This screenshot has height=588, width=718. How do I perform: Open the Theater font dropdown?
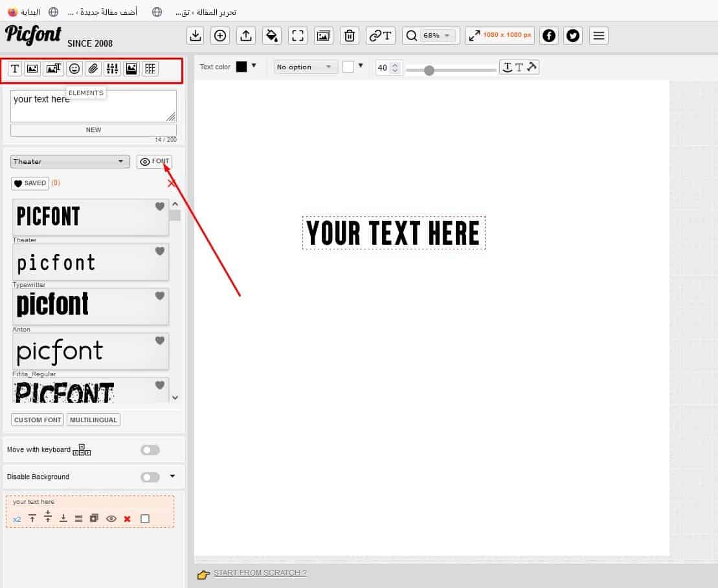70,162
